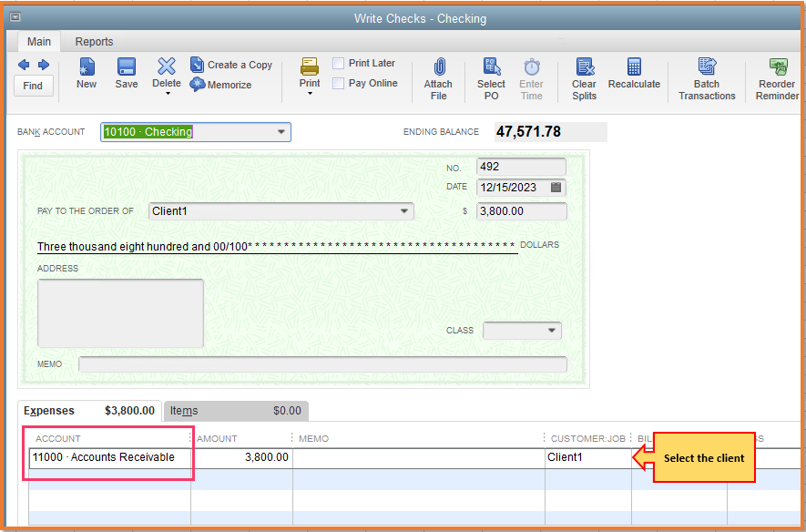
Task: Click Create a Copy
Action: 231,65
